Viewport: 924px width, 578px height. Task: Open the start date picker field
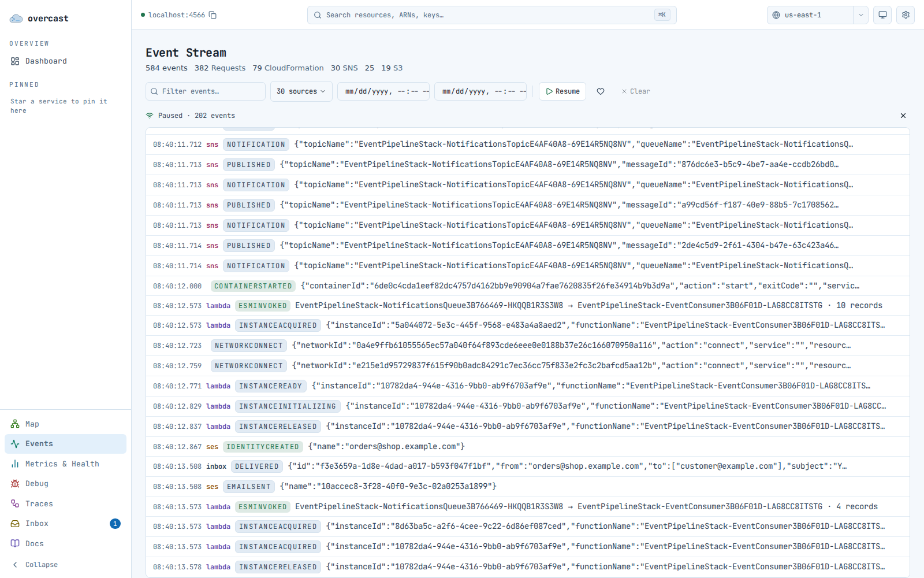tap(383, 91)
